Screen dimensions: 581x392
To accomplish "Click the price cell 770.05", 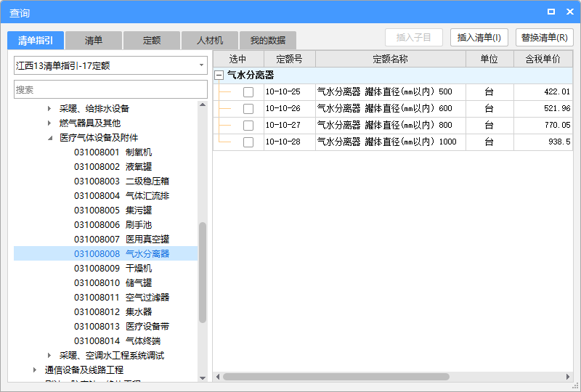I will tap(543, 126).
